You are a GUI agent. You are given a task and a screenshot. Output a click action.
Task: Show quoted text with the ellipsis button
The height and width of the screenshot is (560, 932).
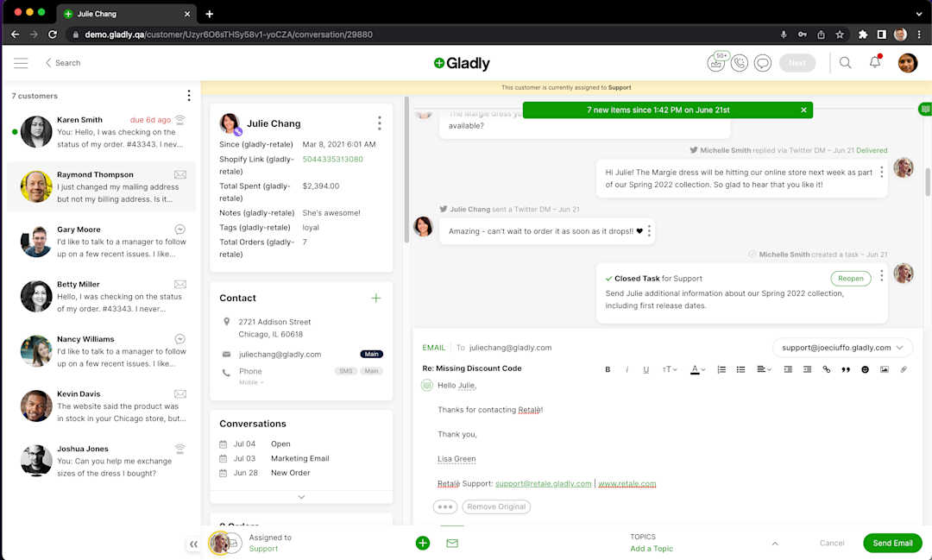pyautogui.click(x=445, y=507)
